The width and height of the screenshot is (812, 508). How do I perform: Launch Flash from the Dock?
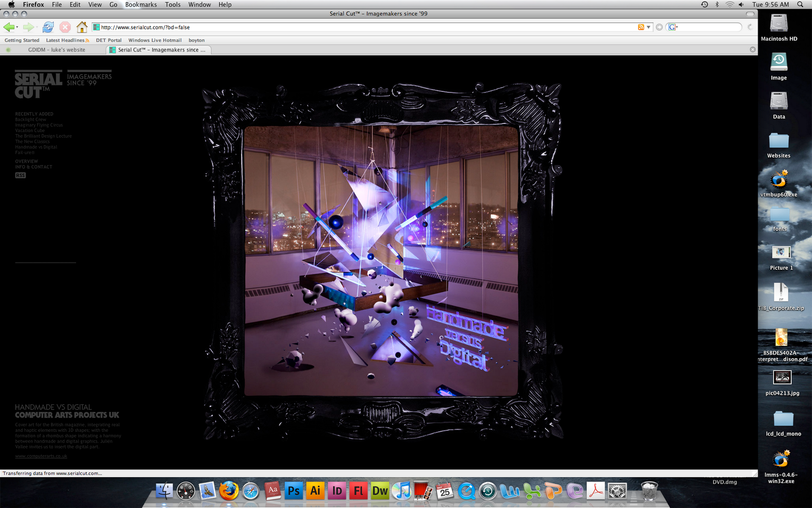click(358, 491)
